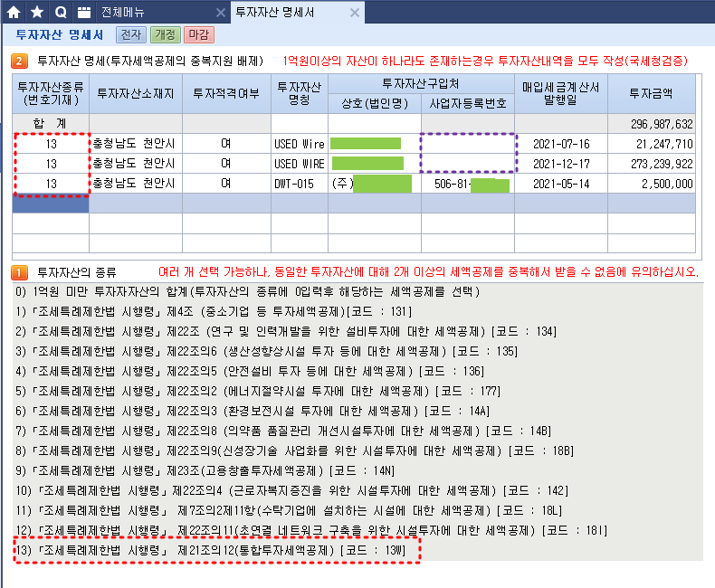Select the 투자금액 column header

tap(651, 93)
